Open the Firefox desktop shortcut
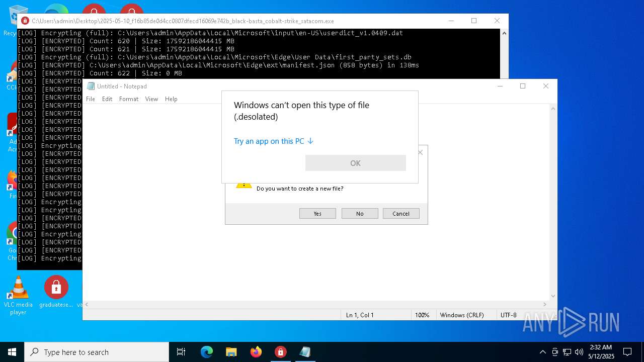The width and height of the screenshot is (644, 362). coord(12,184)
